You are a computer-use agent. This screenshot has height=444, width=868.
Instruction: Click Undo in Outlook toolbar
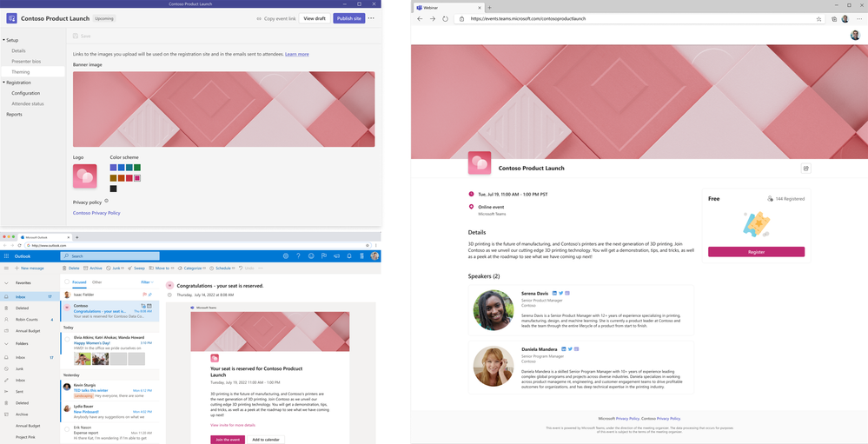[247, 268]
